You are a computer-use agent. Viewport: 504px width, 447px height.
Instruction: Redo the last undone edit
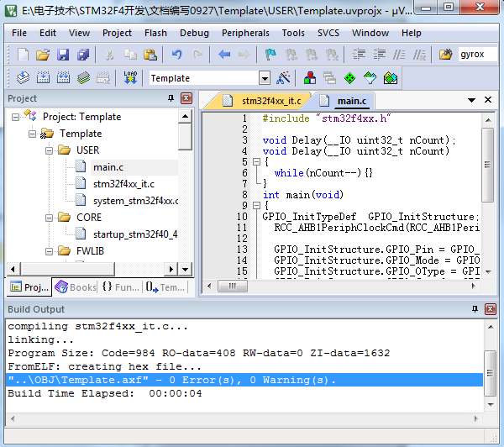pos(197,55)
